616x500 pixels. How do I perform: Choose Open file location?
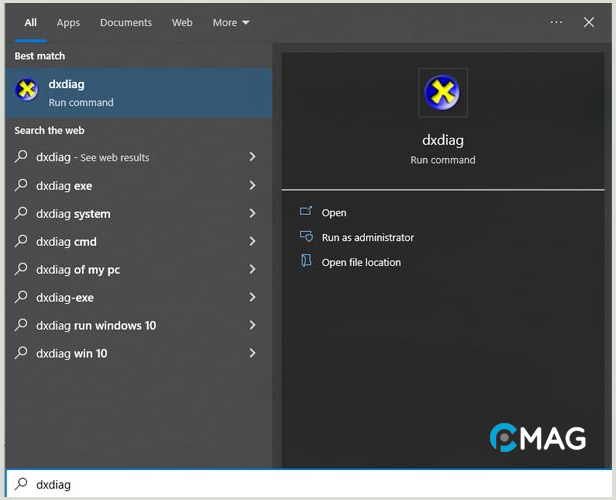tap(361, 262)
